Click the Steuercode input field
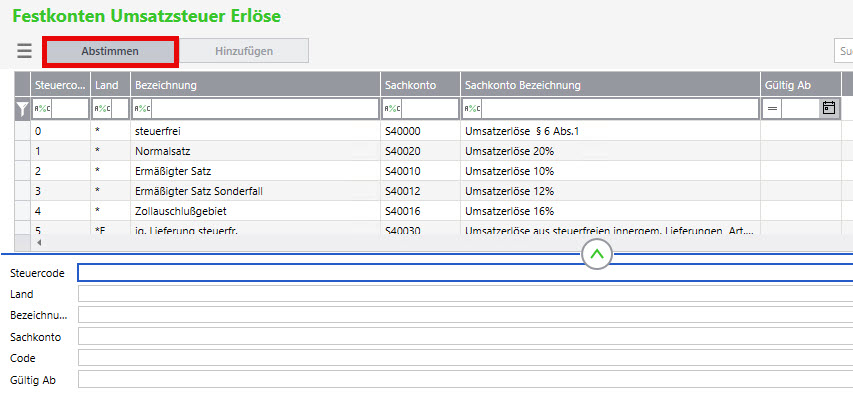 point(465,272)
